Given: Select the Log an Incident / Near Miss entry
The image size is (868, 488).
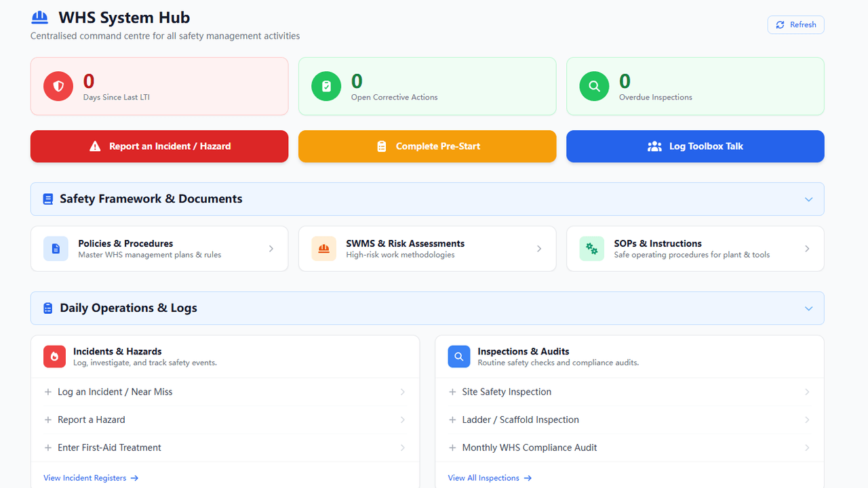Looking at the screenshot, I should (225, 392).
